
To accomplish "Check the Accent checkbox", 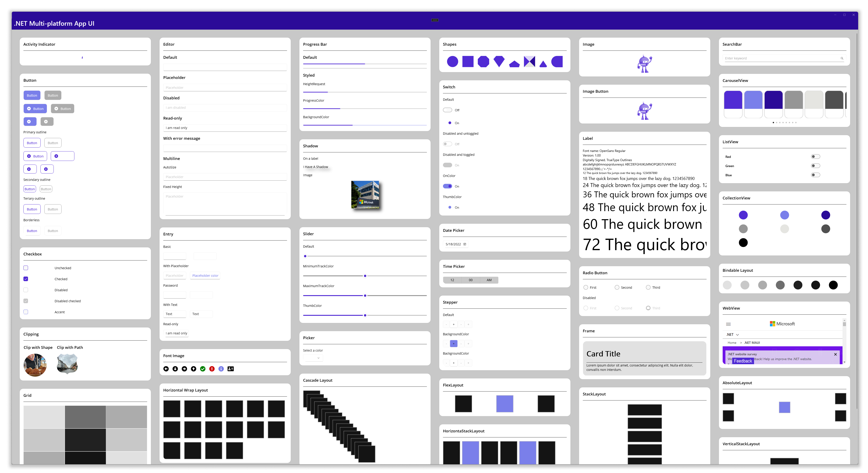I will click(26, 312).
